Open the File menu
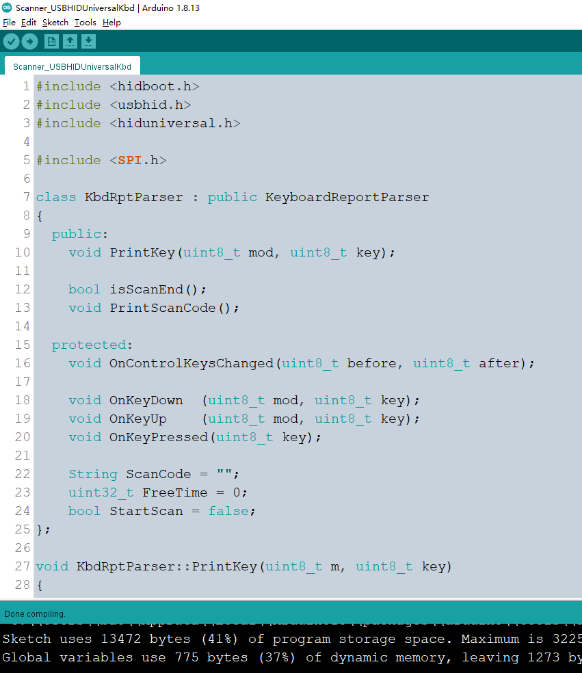 coord(9,22)
